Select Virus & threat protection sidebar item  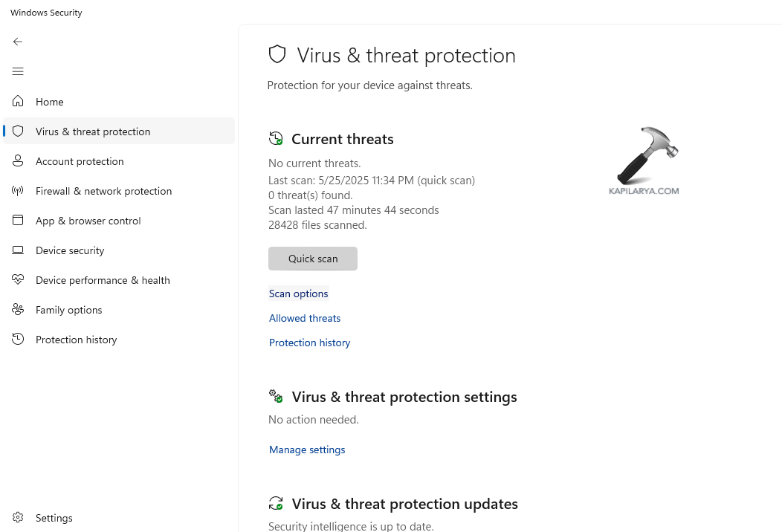93,132
